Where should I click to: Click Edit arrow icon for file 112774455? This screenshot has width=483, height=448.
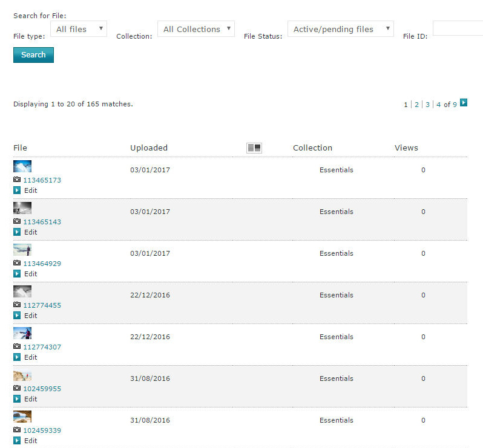point(17,316)
